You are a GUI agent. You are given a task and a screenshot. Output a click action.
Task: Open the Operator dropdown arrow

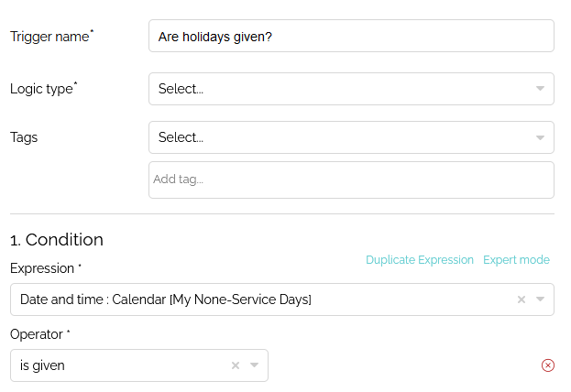[254, 365]
